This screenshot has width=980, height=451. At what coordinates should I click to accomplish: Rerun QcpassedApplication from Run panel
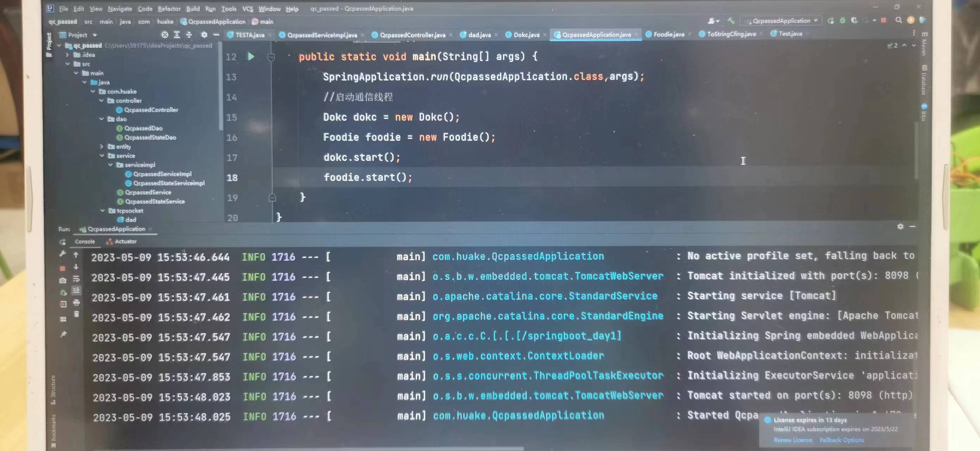point(63,242)
